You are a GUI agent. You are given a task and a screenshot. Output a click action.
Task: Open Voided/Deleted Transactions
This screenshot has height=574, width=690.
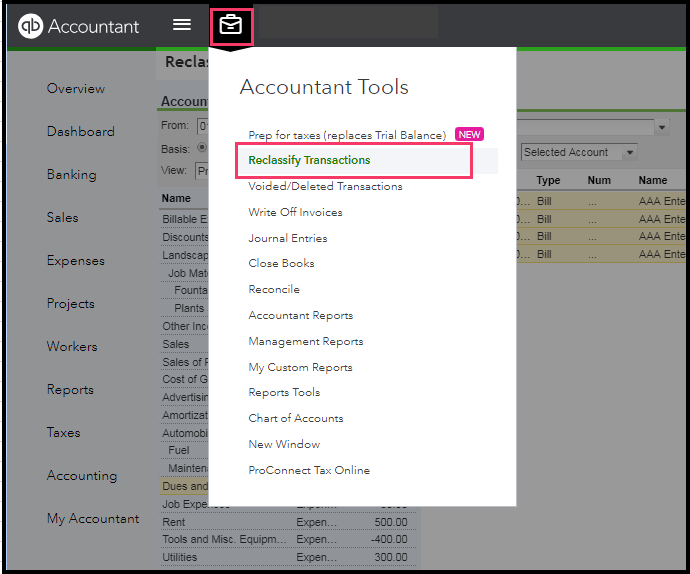(x=325, y=186)
